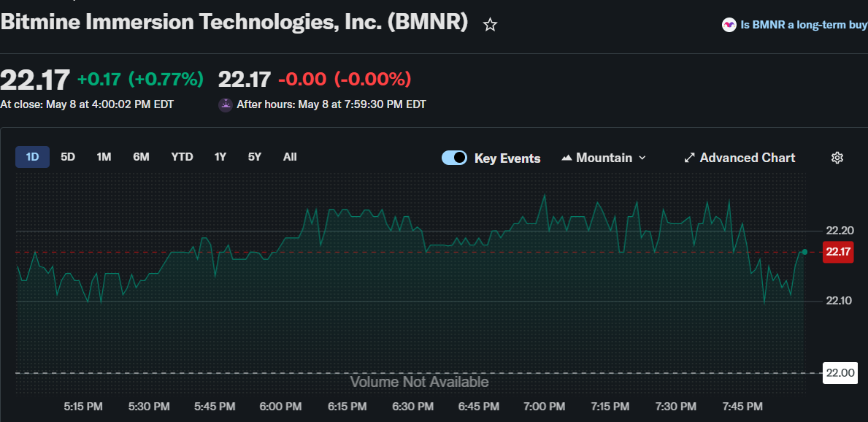
Task: Click the 5:45 PM time label
Action: click(215, 407)
